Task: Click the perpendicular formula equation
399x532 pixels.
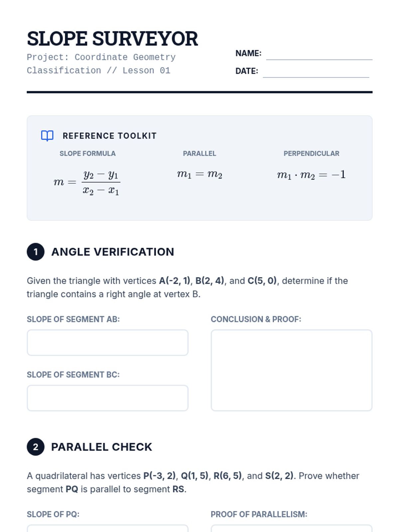Action: [311, 175]
